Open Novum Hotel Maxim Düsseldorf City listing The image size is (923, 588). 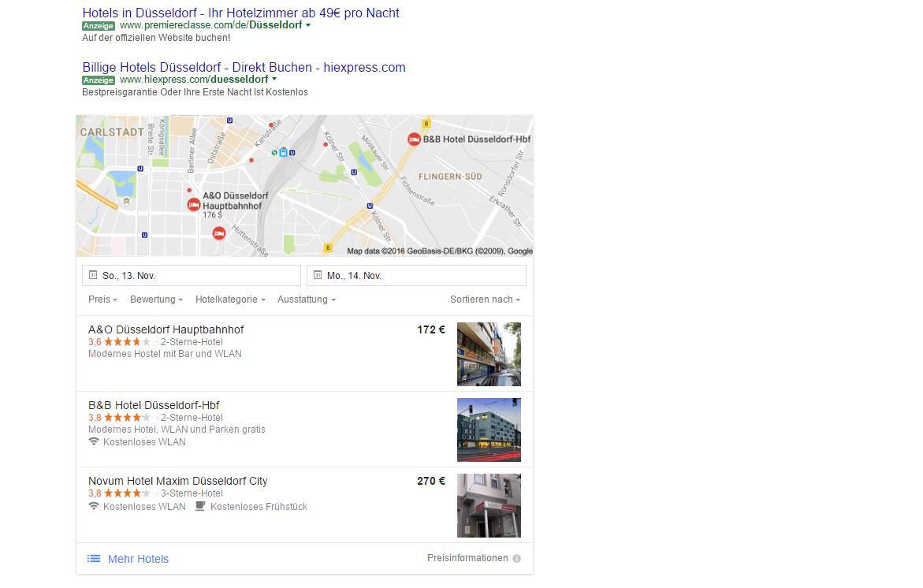(178, 481)
